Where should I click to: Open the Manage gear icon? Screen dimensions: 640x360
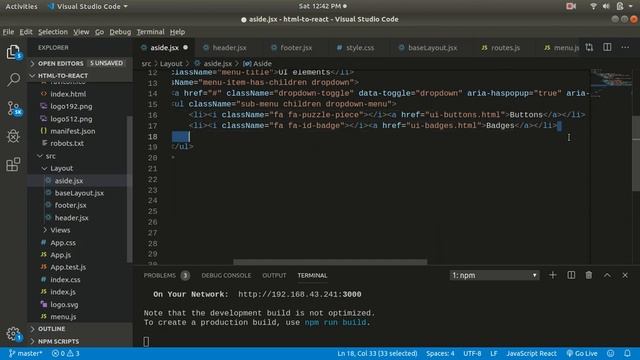pyautogui.click(x=13, y=334)
